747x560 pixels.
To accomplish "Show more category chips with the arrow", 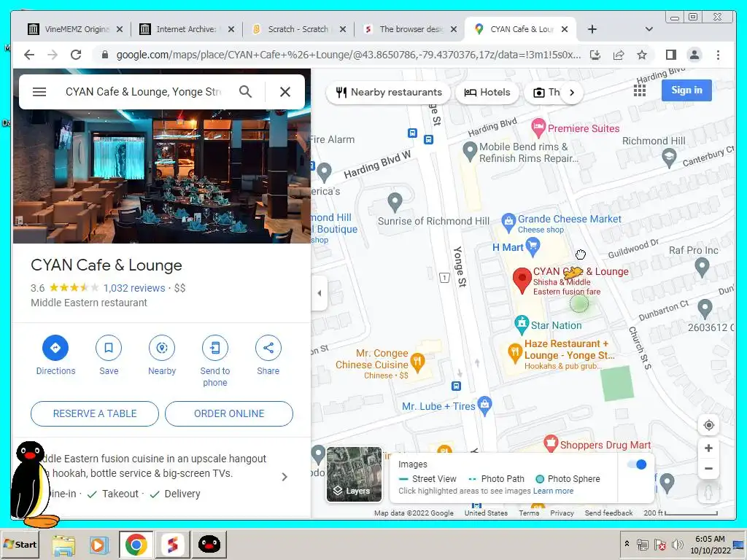I will click(x=572, y=93).
